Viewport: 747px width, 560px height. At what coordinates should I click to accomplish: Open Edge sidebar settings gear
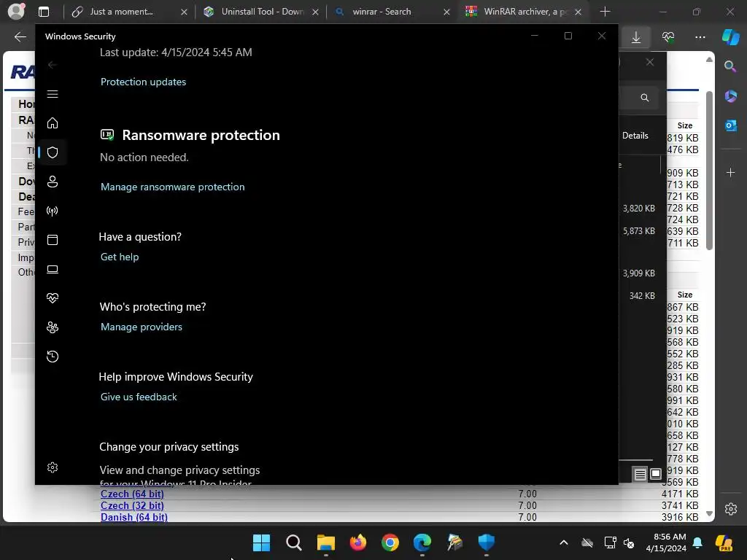pos(731,508)
